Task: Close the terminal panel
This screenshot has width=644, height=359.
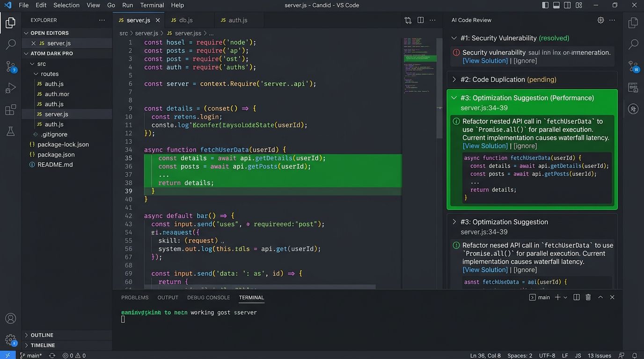Action: coord(612,297)
